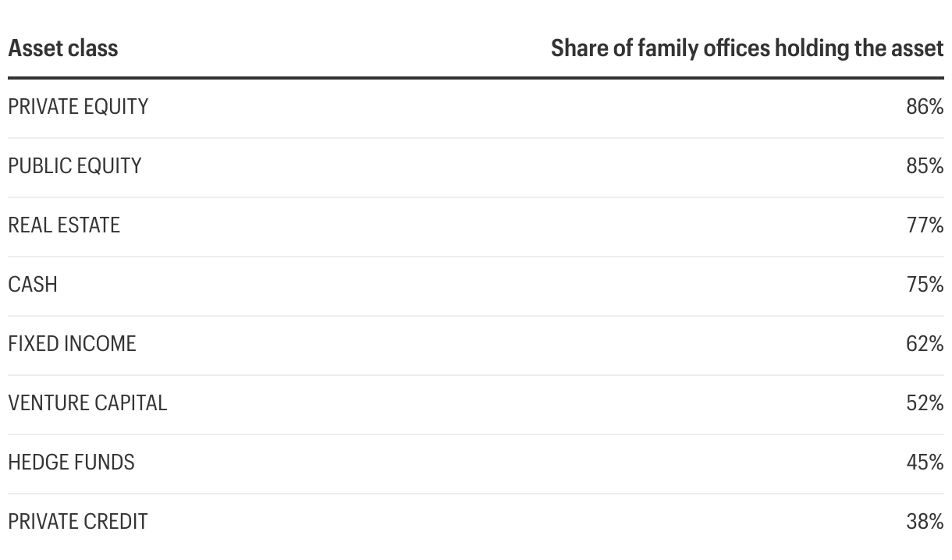
Task: Select the 45% value for hedge funds
Action: (x=925, y=463)
